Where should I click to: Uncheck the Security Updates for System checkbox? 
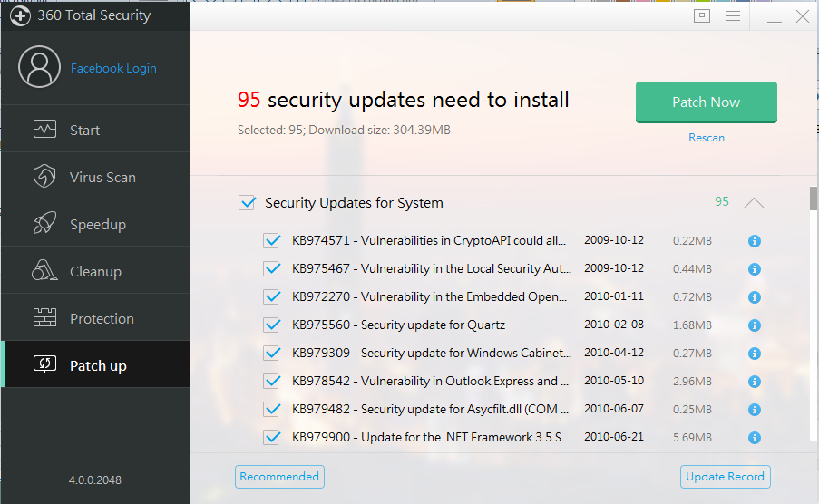[247, 203]
